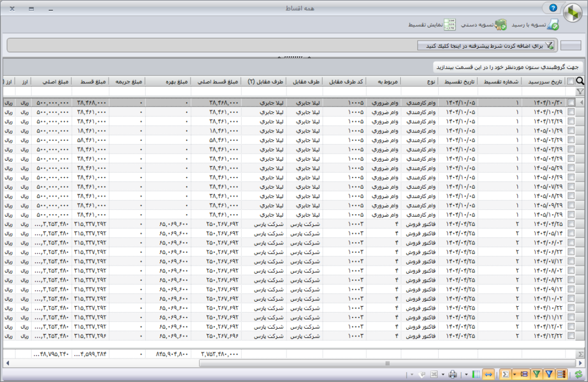Tick the checkbox for row dated ۱۴۰۴/۰۴/۲۵
This screenshot has height=382, width=588.
(x=571, y=224)
